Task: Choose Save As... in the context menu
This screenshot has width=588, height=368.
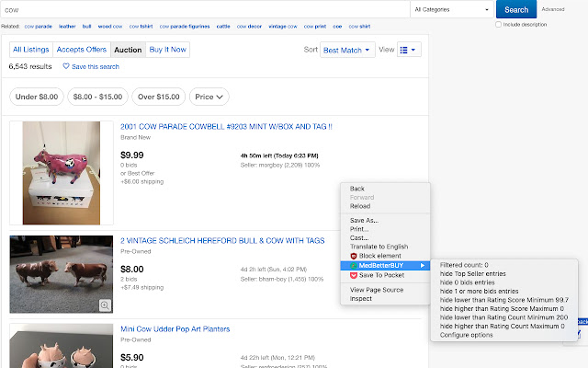Action: pyautogui.click(x=385, y=221)
